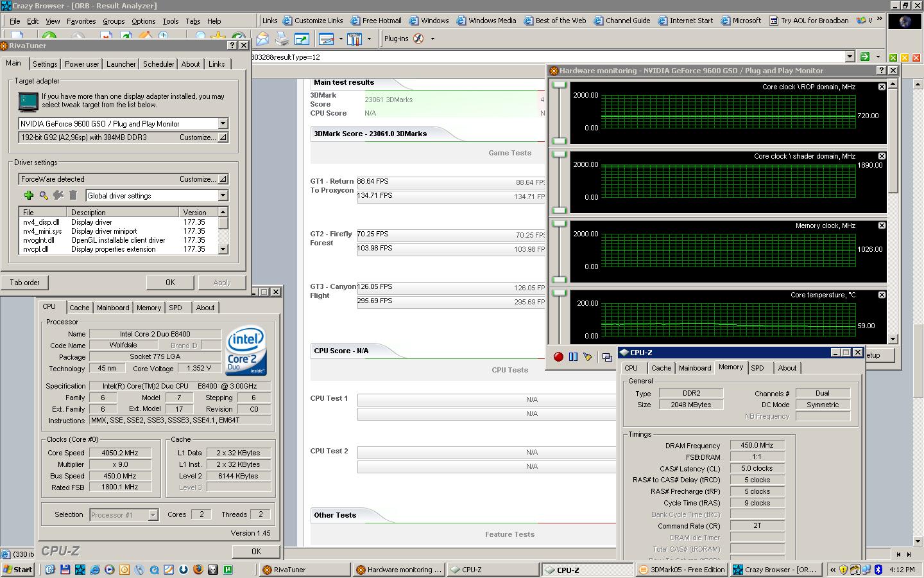The width and height of the screenshot is (924, 578).
Task: Open the Processor #1 selection dropdown
Action: tap(153, 514)
